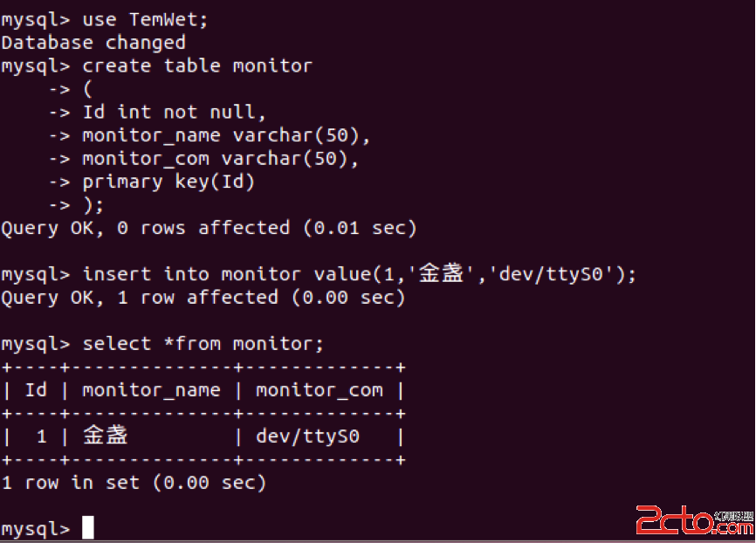Click the 'Database changed' output line
This screenshot has height=543, width=756.
pos(93,43)
